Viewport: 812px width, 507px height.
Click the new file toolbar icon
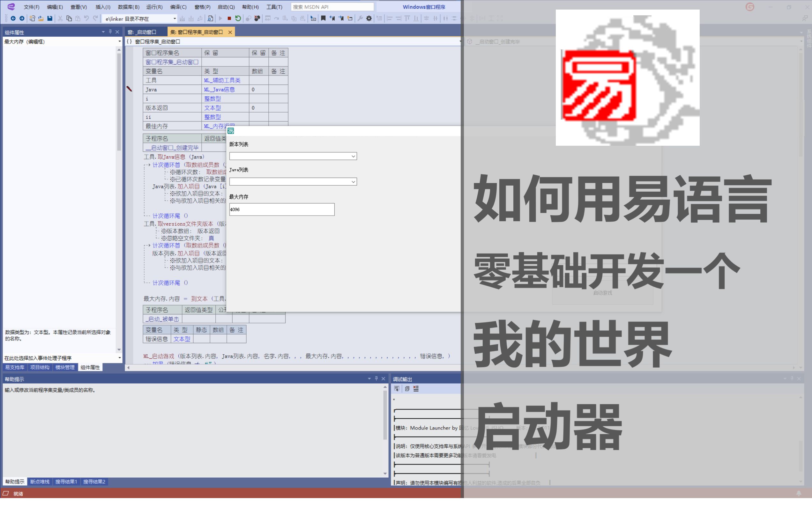pos(32,18)
